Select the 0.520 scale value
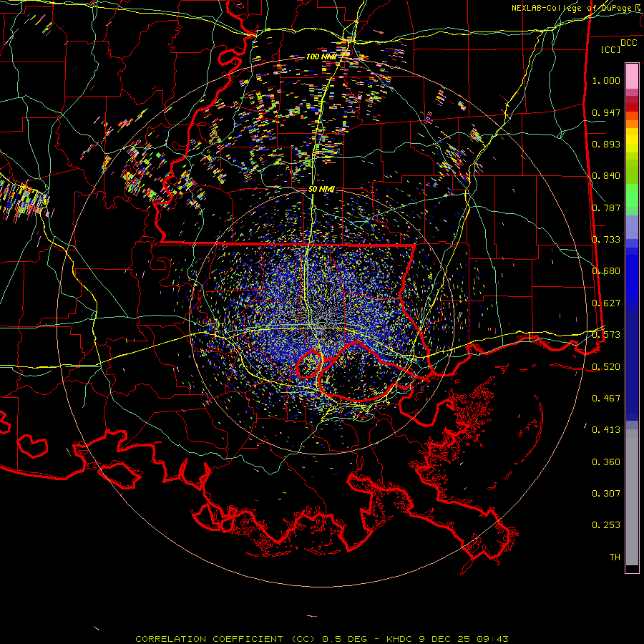The height and width of the screenshot is (644, 644). [606, 366]
